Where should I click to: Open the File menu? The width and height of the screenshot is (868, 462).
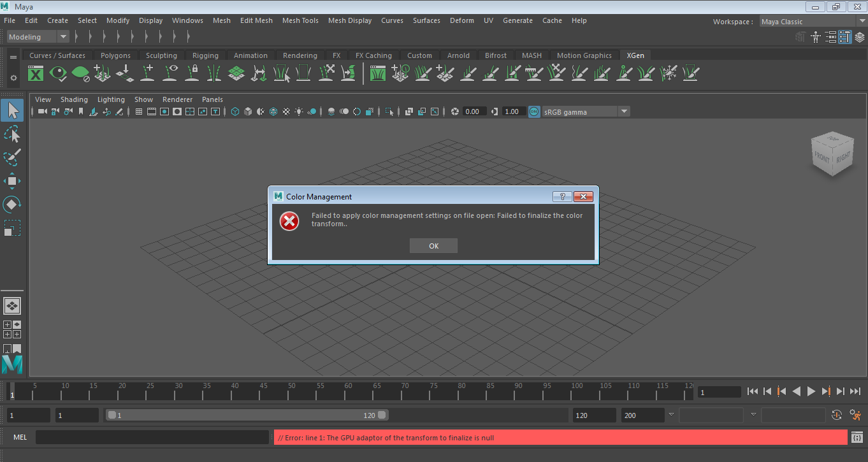10,20
